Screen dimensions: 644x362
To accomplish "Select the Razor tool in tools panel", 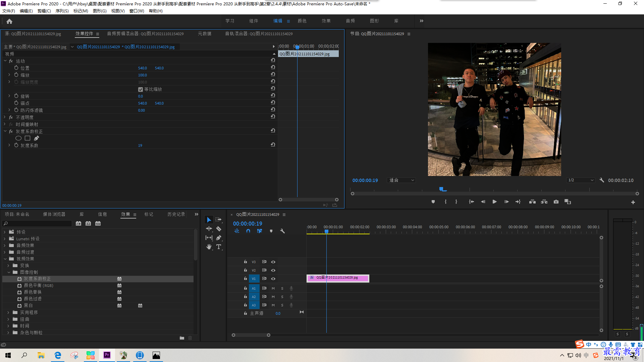I will click(x=219, y=229).
